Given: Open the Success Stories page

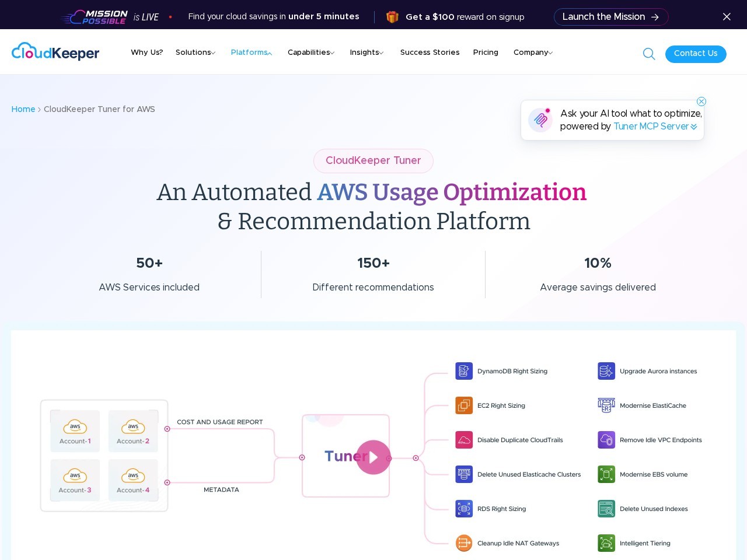Looking at the screenshot, I should [x=430, y=52].
